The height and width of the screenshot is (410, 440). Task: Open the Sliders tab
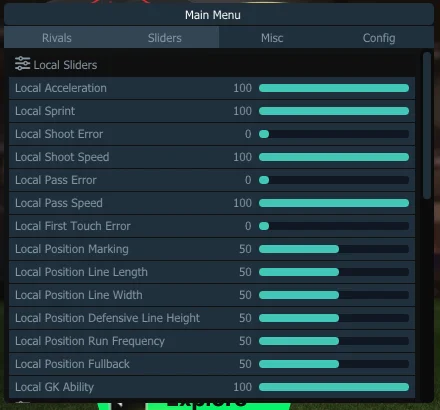coord(165,38)
